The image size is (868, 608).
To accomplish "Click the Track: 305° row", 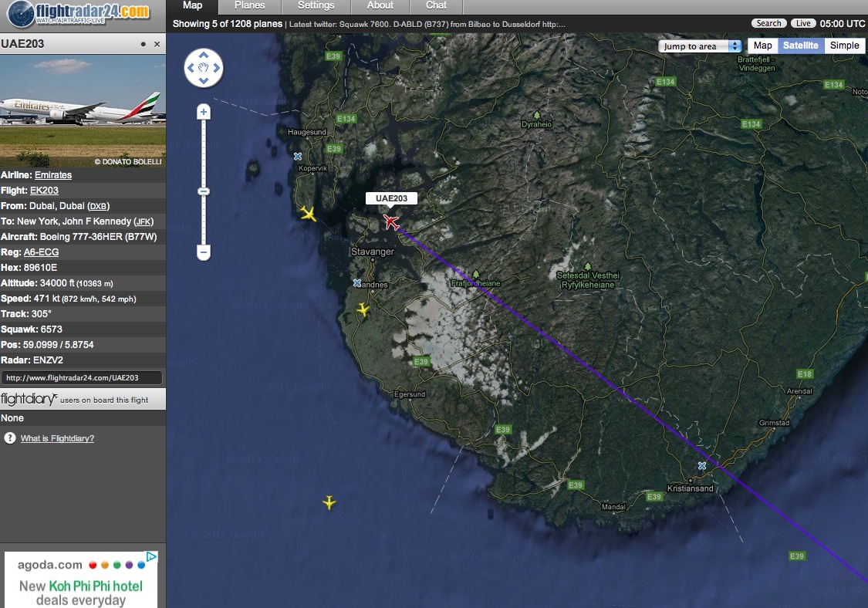I will (x=83, y=313).
